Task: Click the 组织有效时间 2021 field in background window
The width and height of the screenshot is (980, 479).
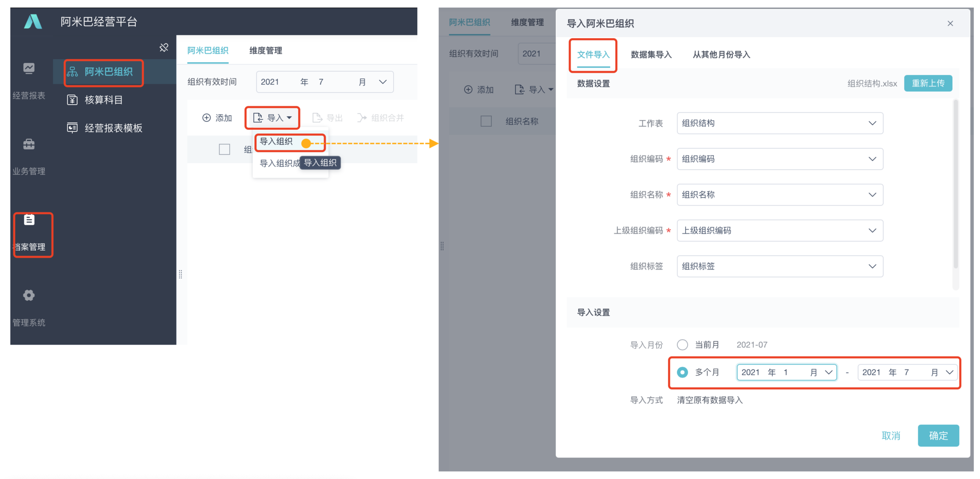Action: 536,54
